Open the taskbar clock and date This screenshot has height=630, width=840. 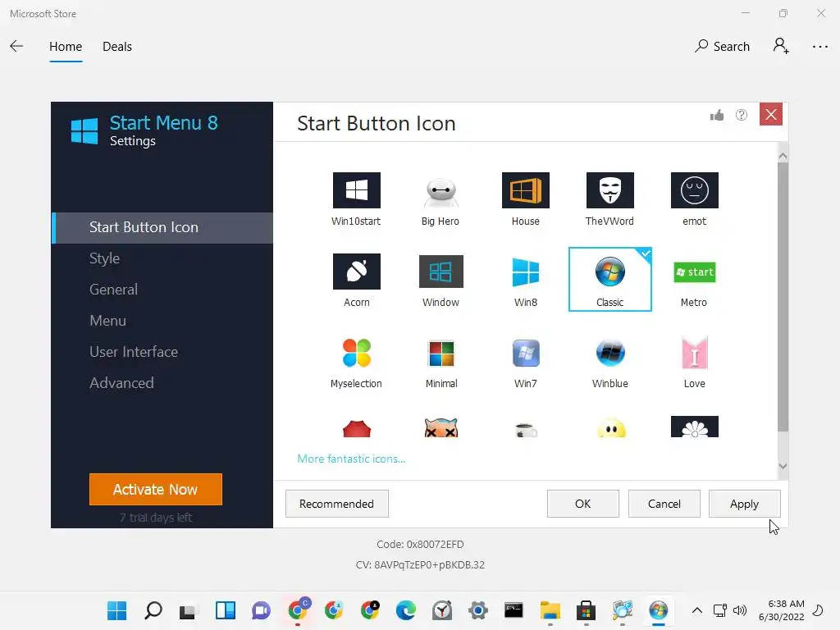[782, 610]
